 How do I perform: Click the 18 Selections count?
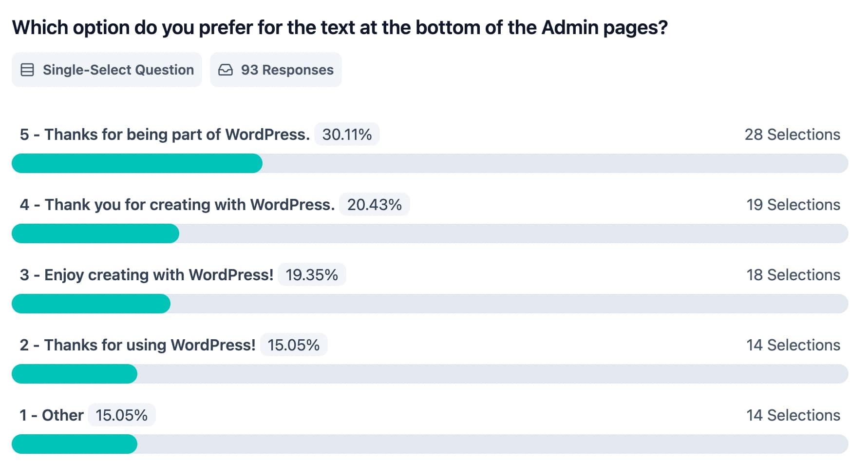793,275
